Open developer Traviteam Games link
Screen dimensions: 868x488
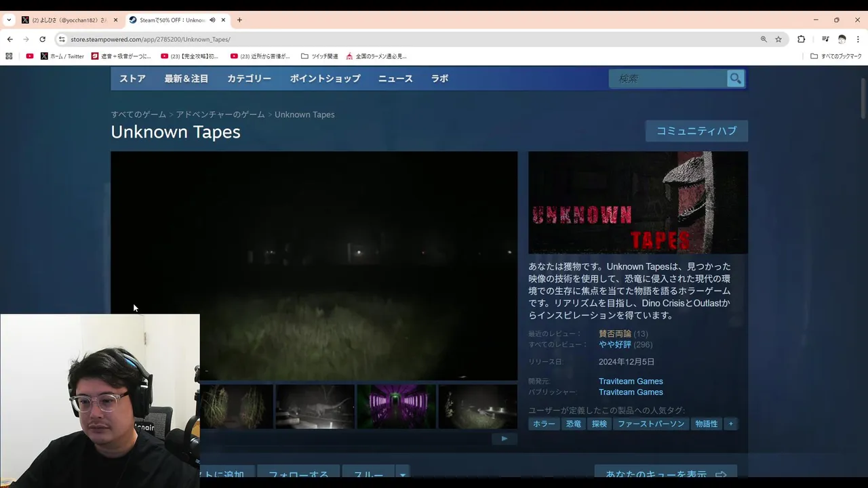[x=631, y=381]
